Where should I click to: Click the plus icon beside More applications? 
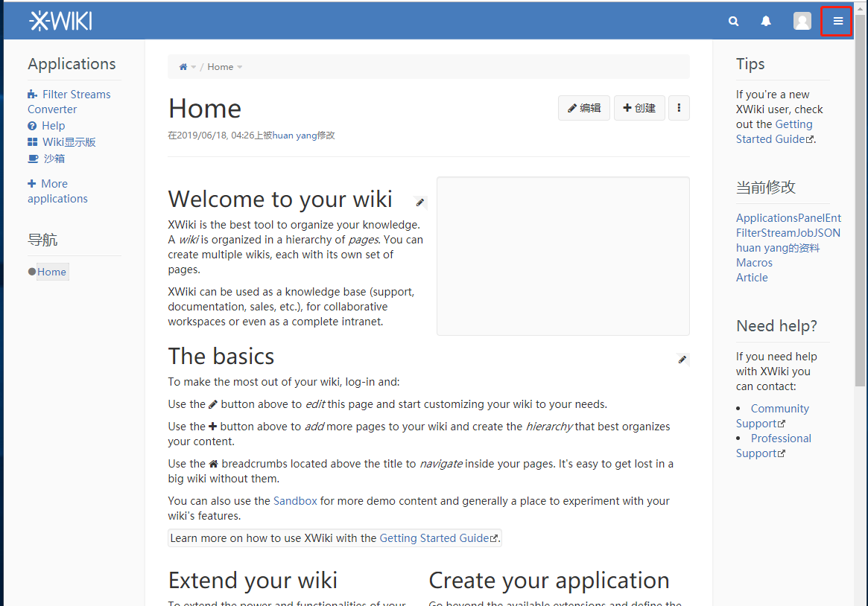point(31,184)
